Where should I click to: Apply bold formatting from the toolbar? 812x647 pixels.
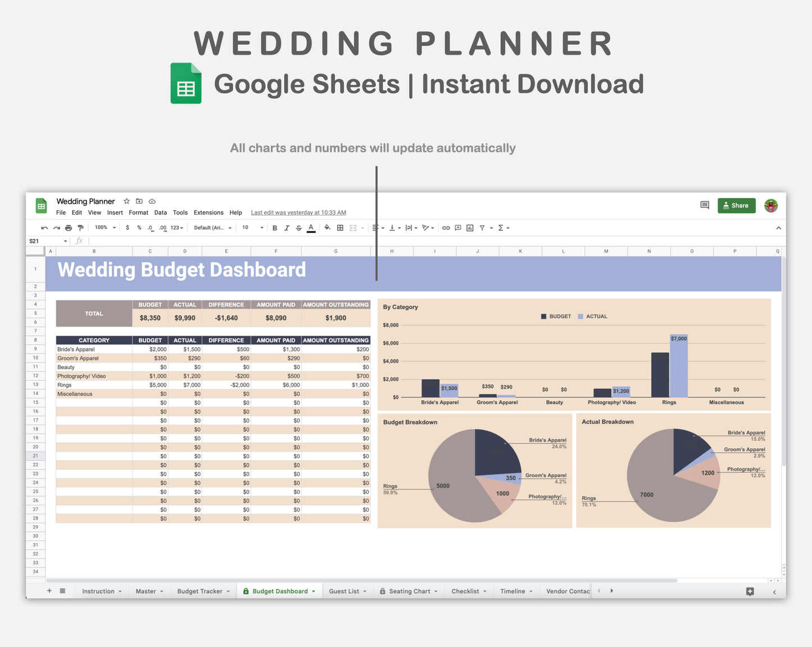pos(274,227)
